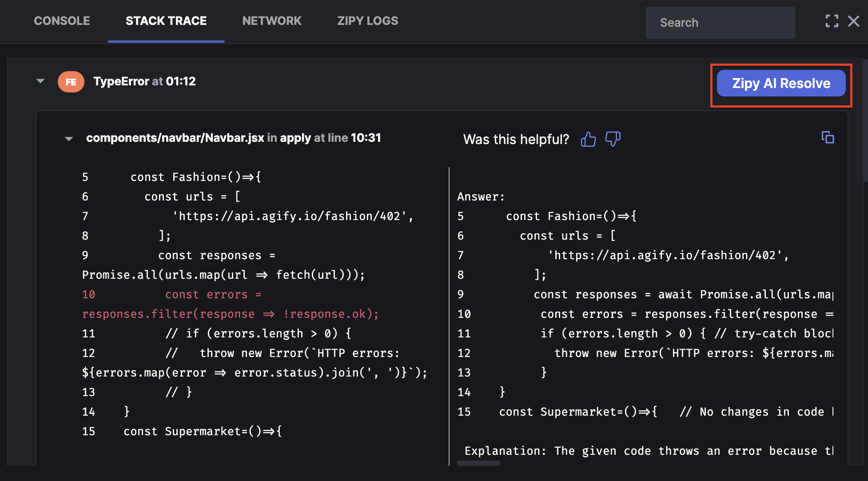
Task: Select the STACK TRACE tab
Action: tap(166, 21)
